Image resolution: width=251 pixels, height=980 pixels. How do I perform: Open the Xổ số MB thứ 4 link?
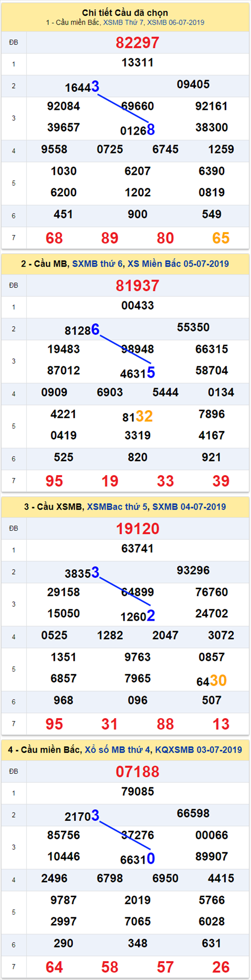tap(117, 750)
